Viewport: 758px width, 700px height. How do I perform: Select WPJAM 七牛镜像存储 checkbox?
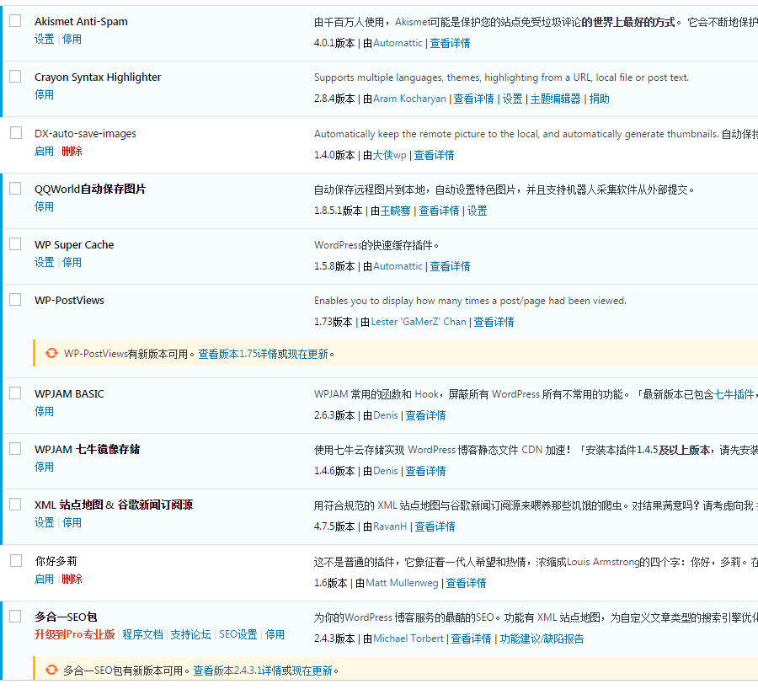[15, 449]
